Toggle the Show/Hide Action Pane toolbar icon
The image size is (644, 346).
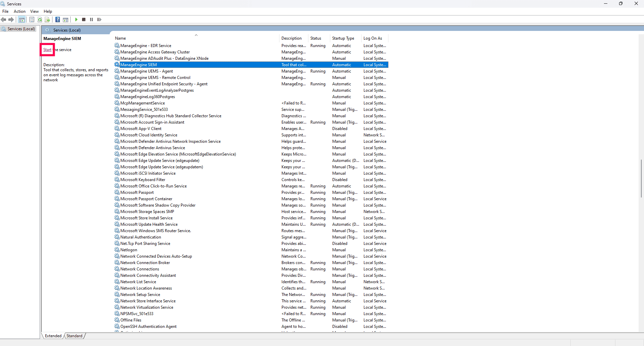pyautogui.click(x=66, y=19)
